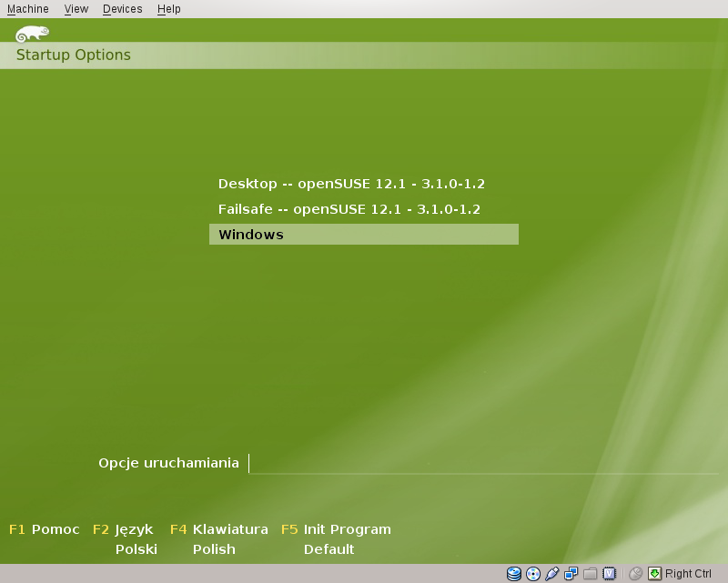Open the Machine menu
The image size is (728, 583).
click(27, 9)
